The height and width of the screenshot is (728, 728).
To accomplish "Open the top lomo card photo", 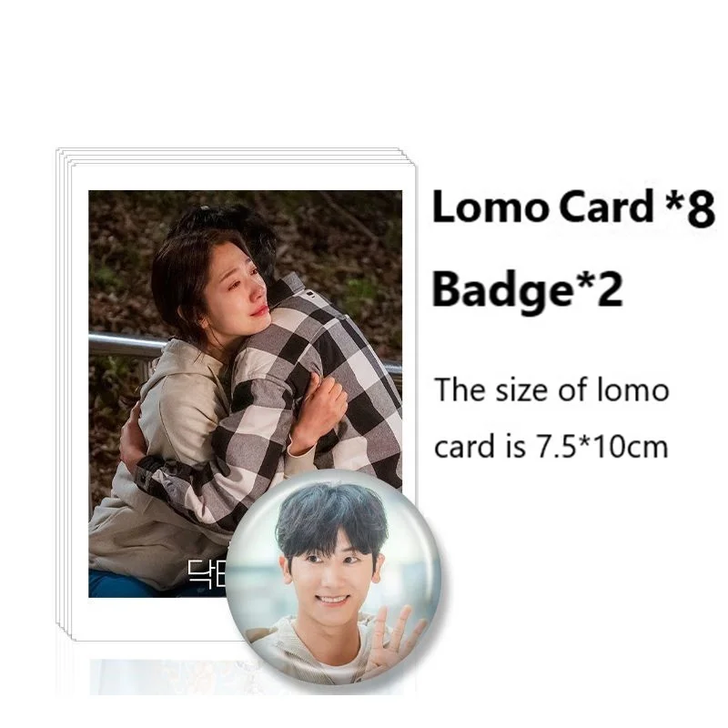I will coord(245,394).
